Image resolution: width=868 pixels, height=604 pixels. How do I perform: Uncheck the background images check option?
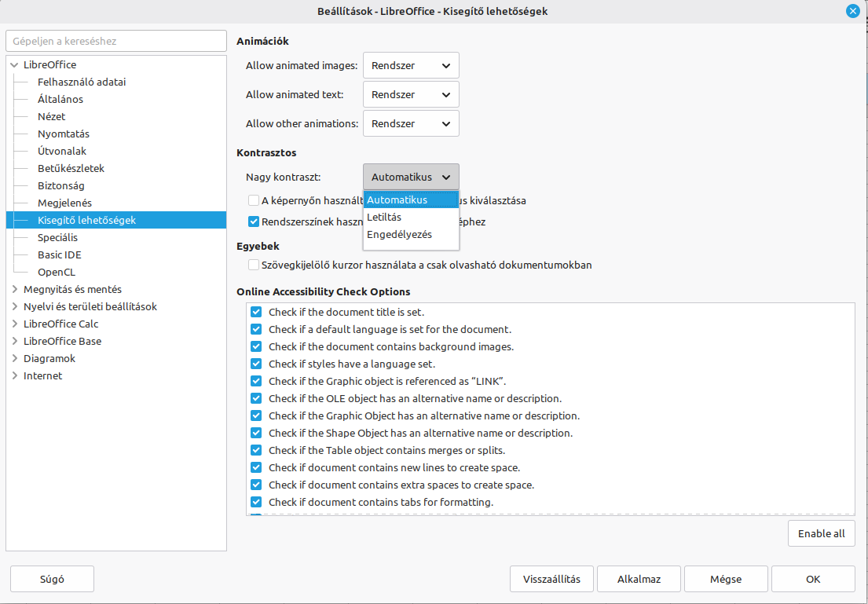point(256,347)
